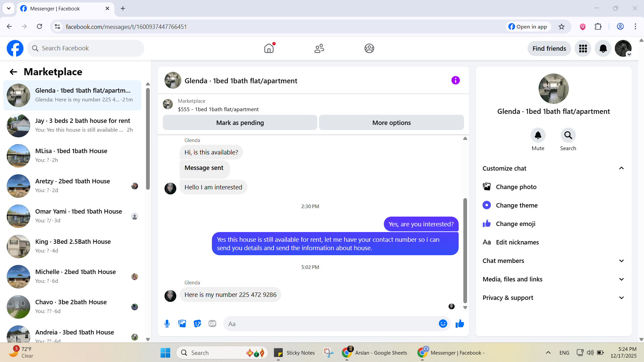Open MLisa 1bed 1bath House chat
644x362 pixels.
pos(72,155)
